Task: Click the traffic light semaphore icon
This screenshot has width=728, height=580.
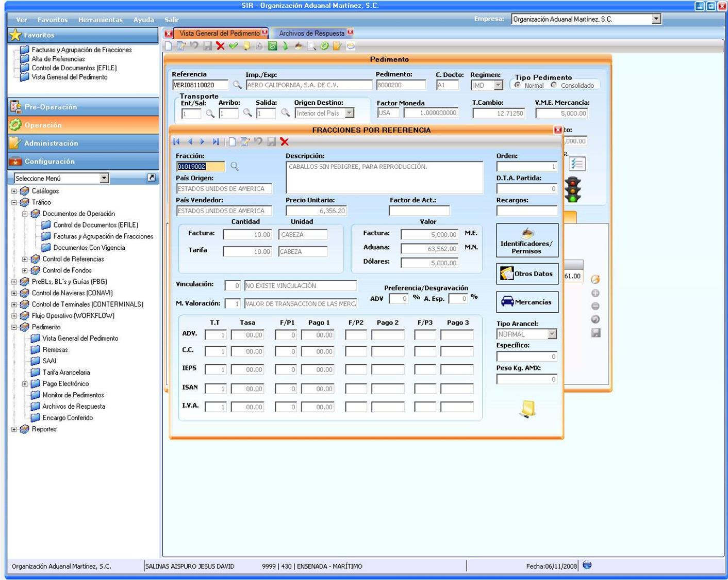Action: click(x=573, y=189)
